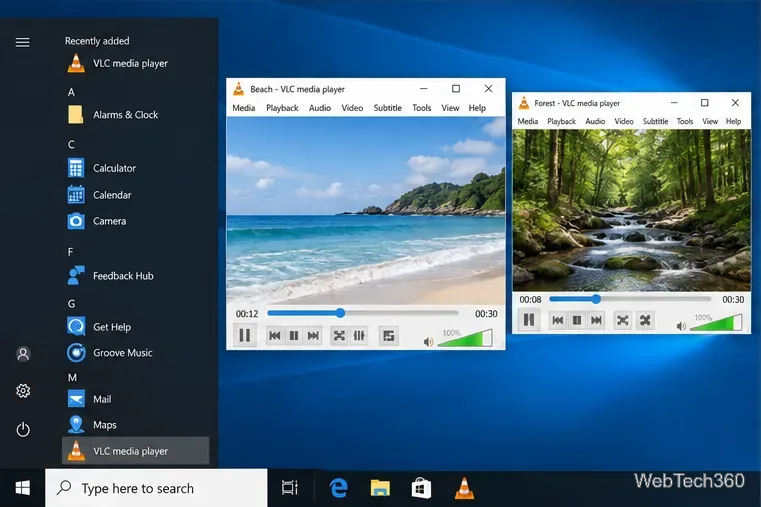This screenshot has width=761, height=507.
Task: Open user account icon in Start menu
Action: coord(23,354)
